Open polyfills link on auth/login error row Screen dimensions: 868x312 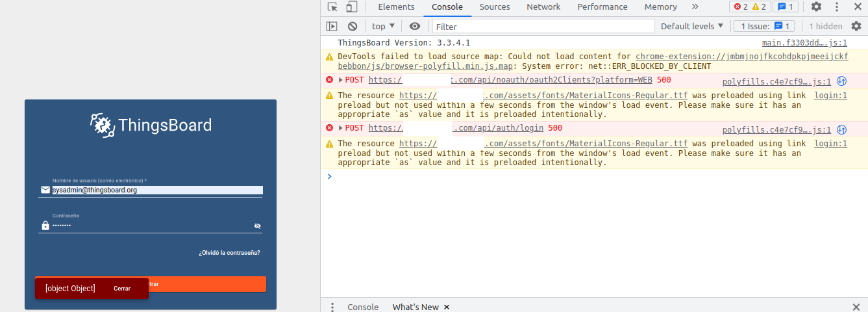point(776,130)
